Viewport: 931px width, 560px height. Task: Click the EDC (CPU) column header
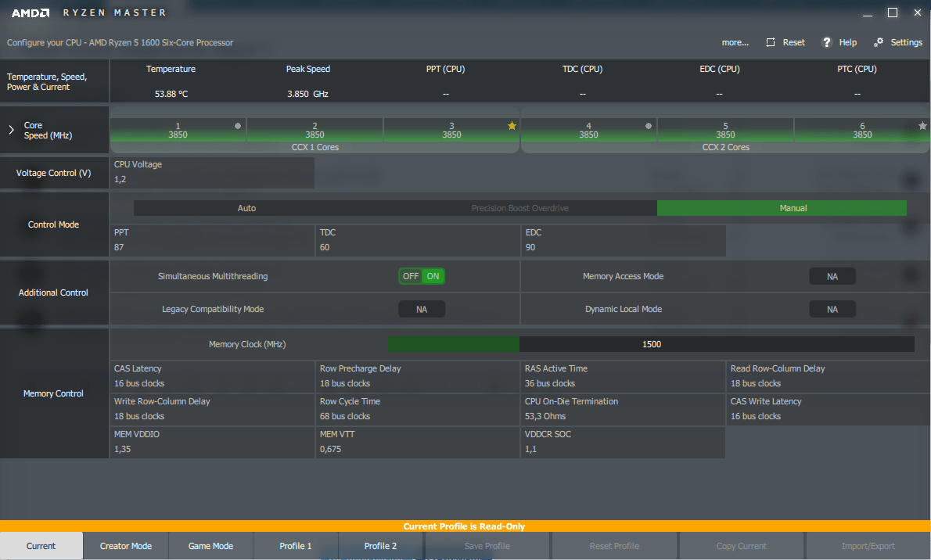[x=720, y=69]
